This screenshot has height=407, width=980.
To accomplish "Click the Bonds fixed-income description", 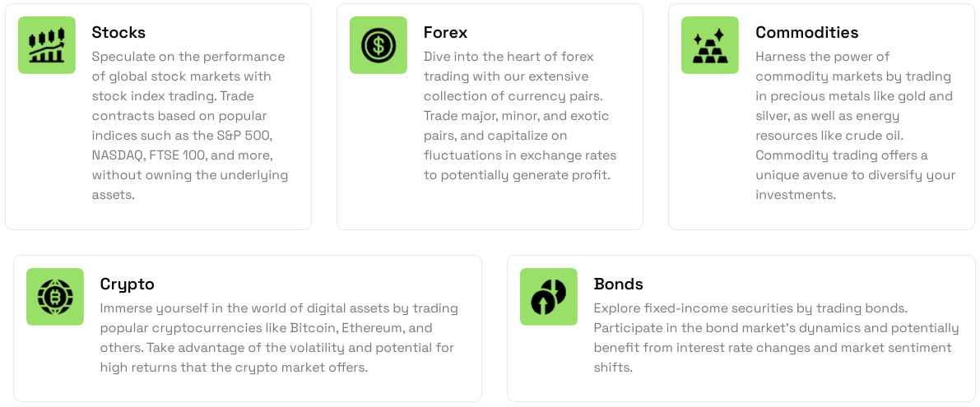I will coord(776,338).
